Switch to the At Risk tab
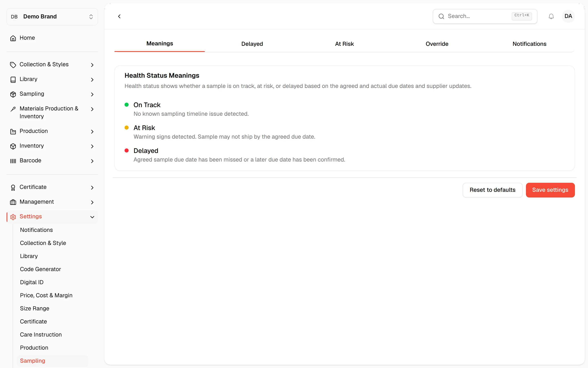The height and width of the screenshot is (368, 588). tap(344, 44)
